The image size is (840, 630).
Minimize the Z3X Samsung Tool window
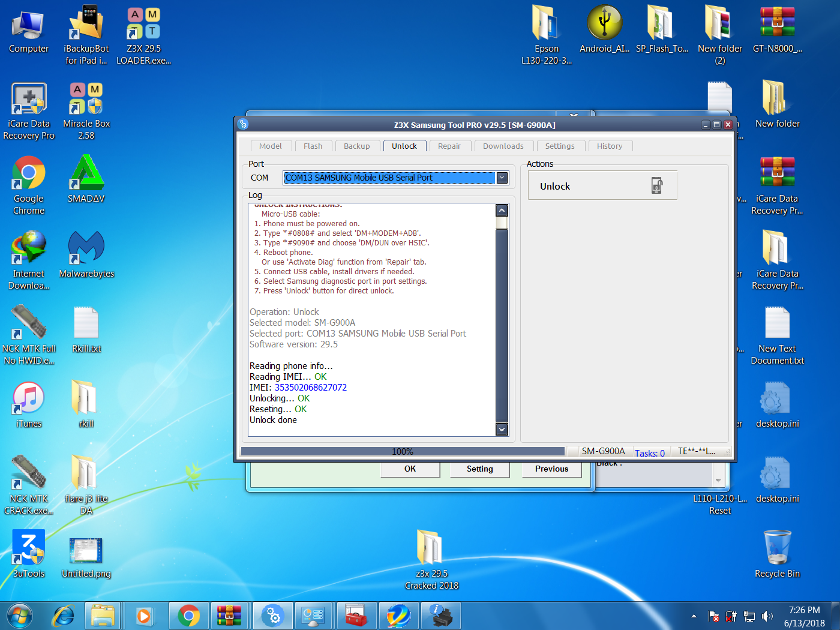click(x=706, y=125)
